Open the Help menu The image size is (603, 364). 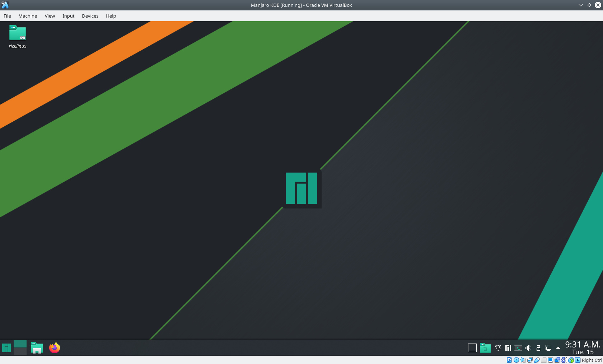[111, 16]
